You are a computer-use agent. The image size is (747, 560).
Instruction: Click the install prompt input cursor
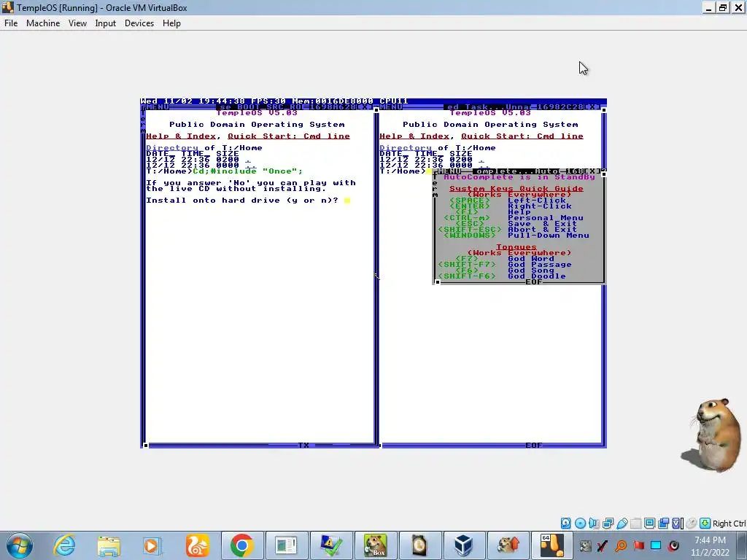tap(347, 201)
